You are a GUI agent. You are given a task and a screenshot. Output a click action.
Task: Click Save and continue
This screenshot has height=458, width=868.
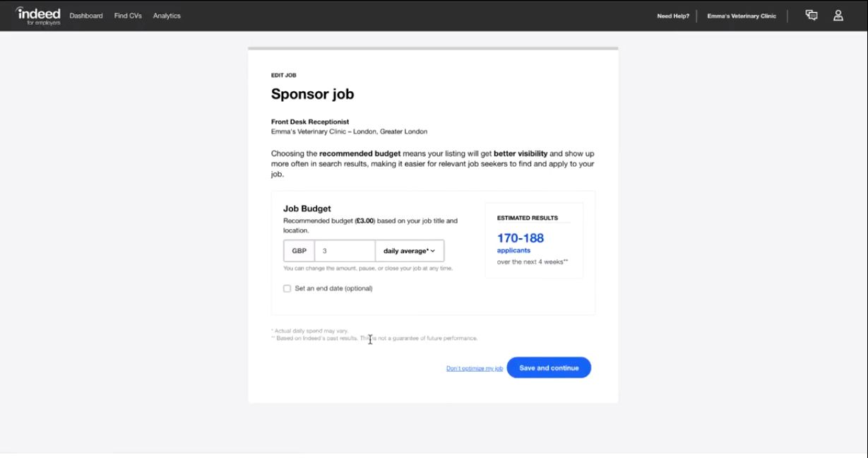[x=549, y=368]
